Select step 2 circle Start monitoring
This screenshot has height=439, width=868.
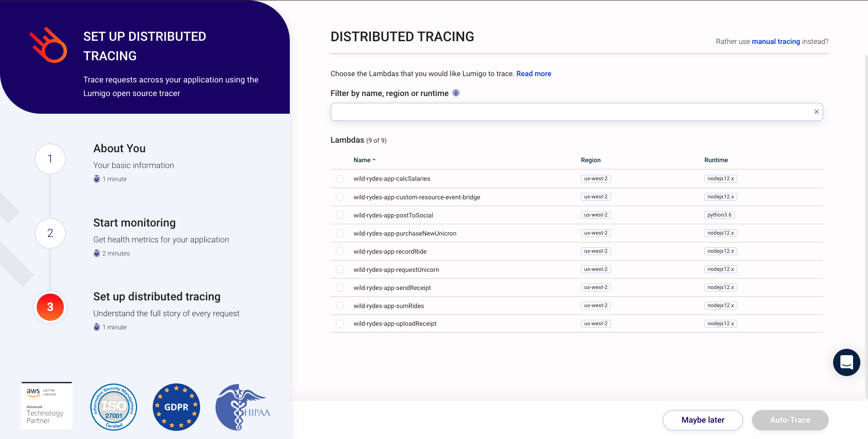[x=50, y=233]
